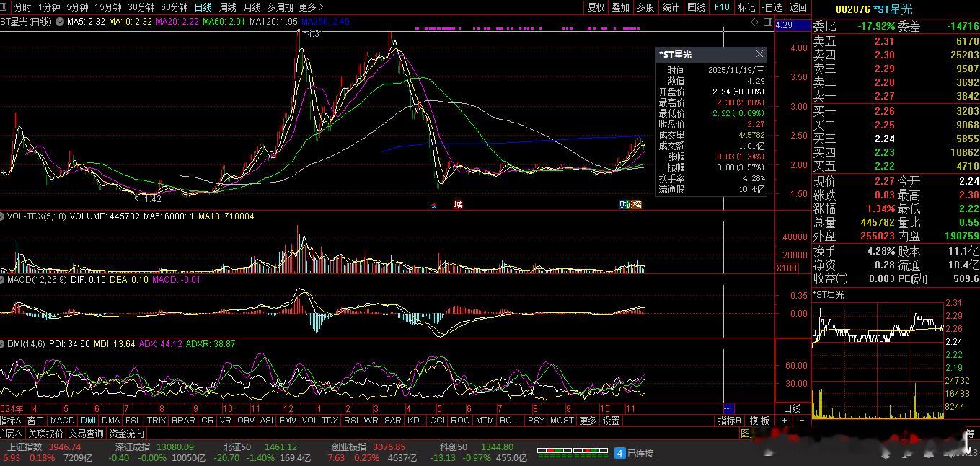Click the X100 volume scale label
The image size is (980, 466).
pos(786,268)
